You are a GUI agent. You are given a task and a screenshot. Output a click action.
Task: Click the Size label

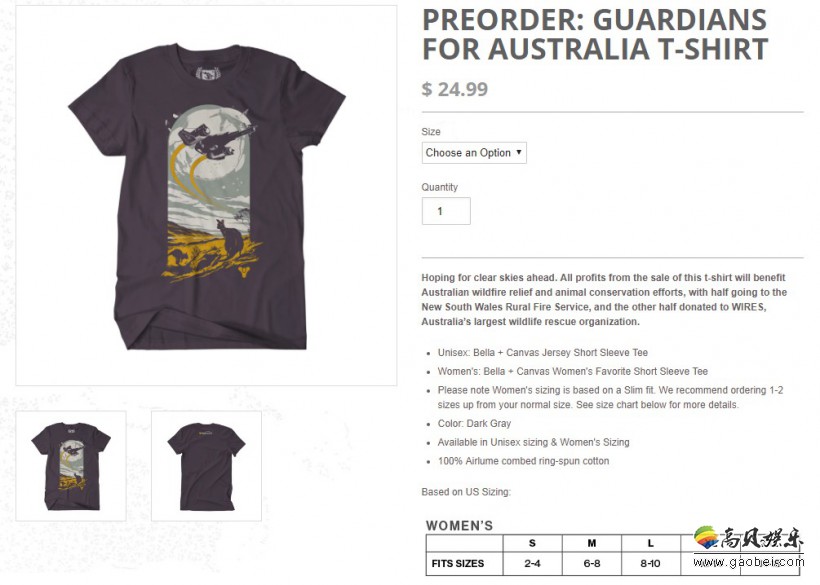point(431,132)
